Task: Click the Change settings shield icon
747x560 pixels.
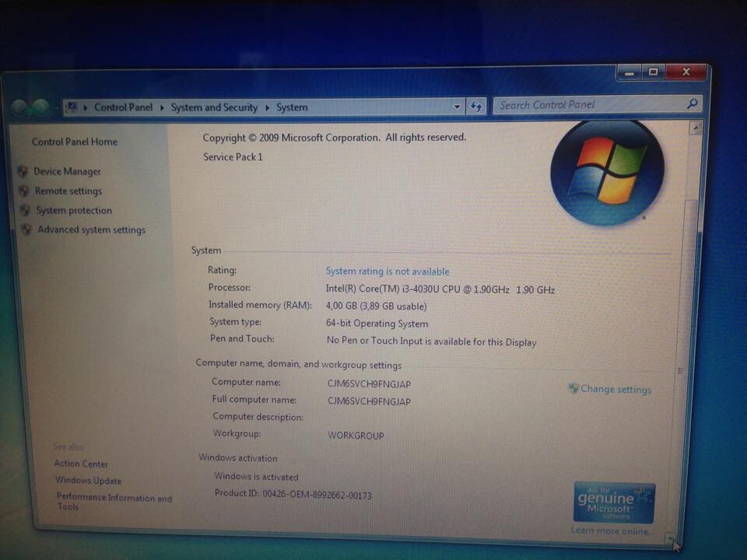Action: point(573,389)
